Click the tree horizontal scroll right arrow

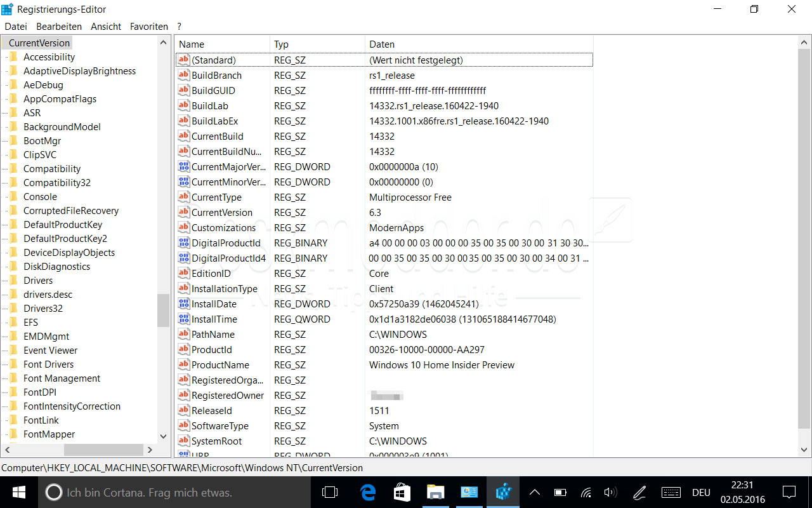150,450
